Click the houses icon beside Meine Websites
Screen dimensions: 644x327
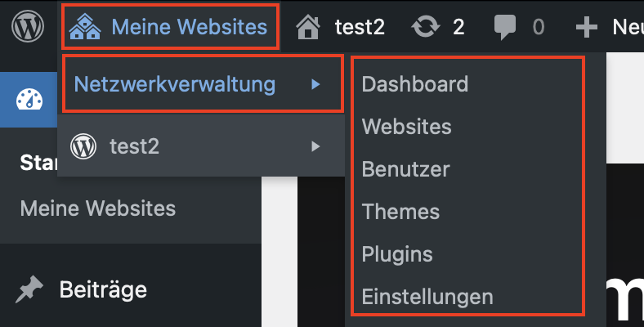85,27
